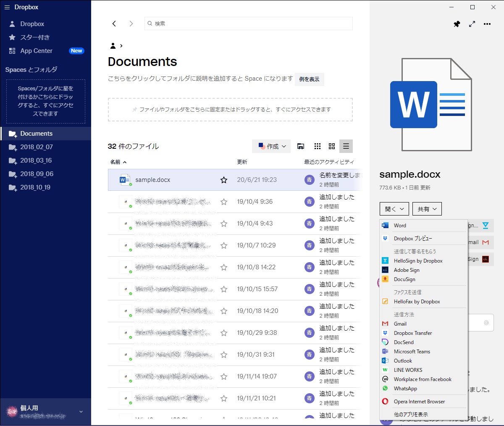Choose WhatsApp in the menu
The image size is (504, 426).
423,389
